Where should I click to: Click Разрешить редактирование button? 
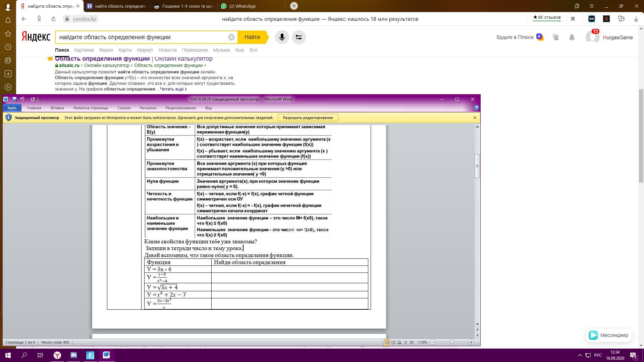pyautogui.click(x=308, y=118)
